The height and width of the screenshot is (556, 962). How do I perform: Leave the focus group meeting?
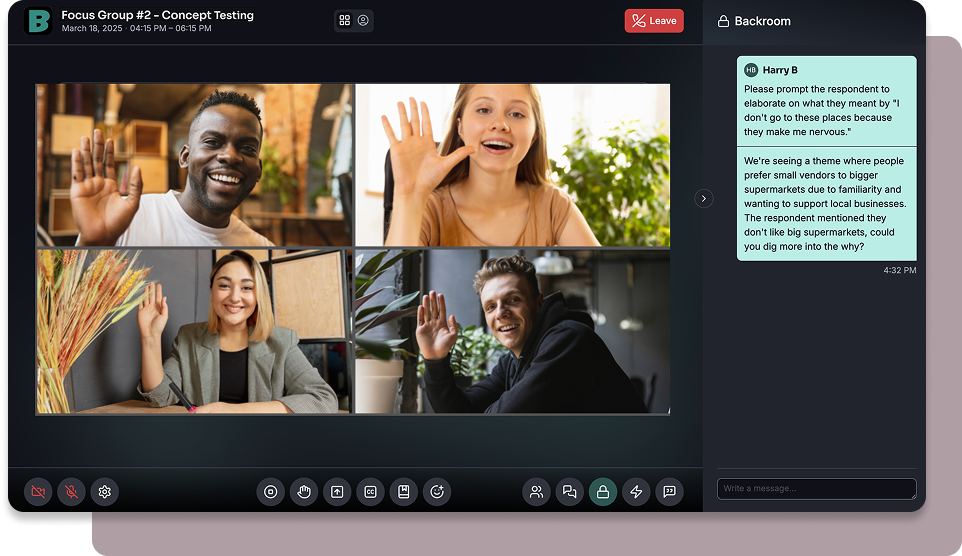tap(654, 21)
